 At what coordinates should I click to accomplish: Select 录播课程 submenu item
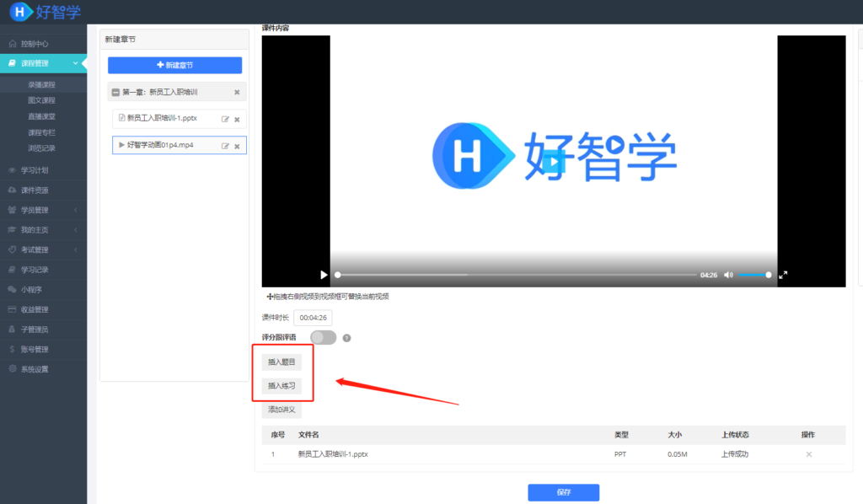(x=42, y=85)
